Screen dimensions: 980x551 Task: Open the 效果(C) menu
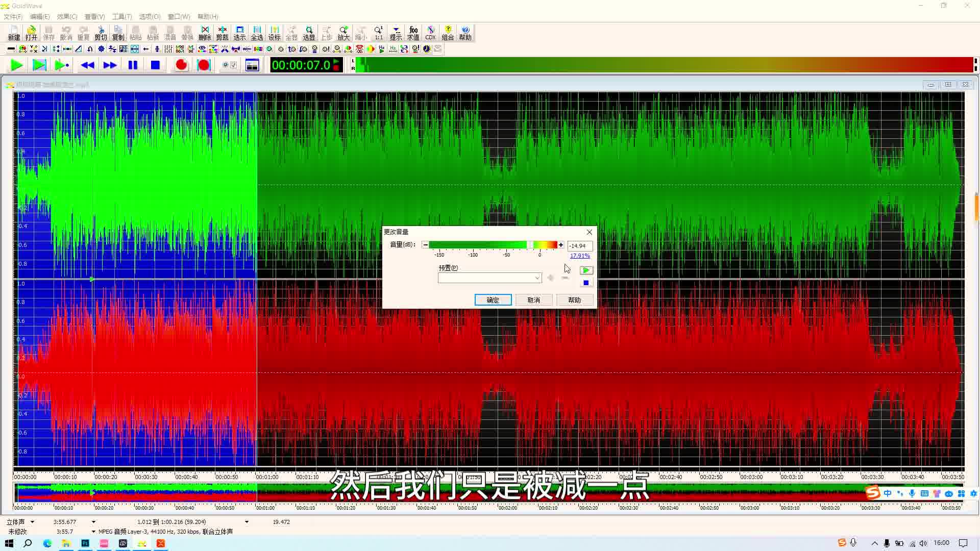click(65, 16)
